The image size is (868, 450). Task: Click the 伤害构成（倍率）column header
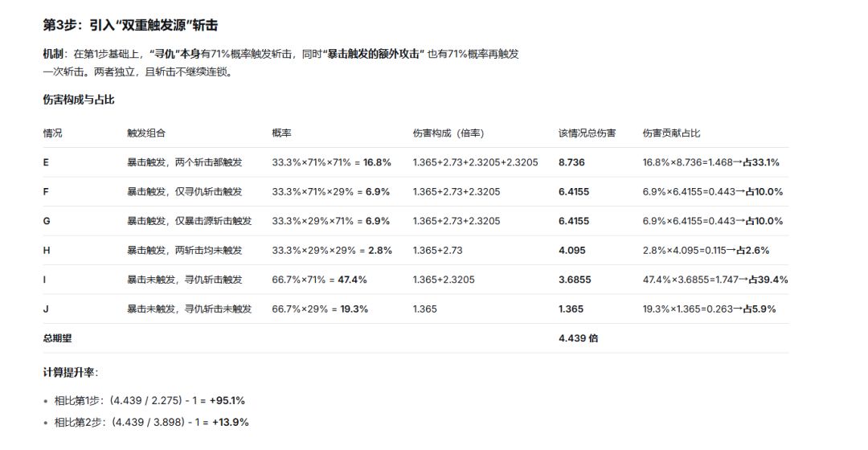[448, 133]
